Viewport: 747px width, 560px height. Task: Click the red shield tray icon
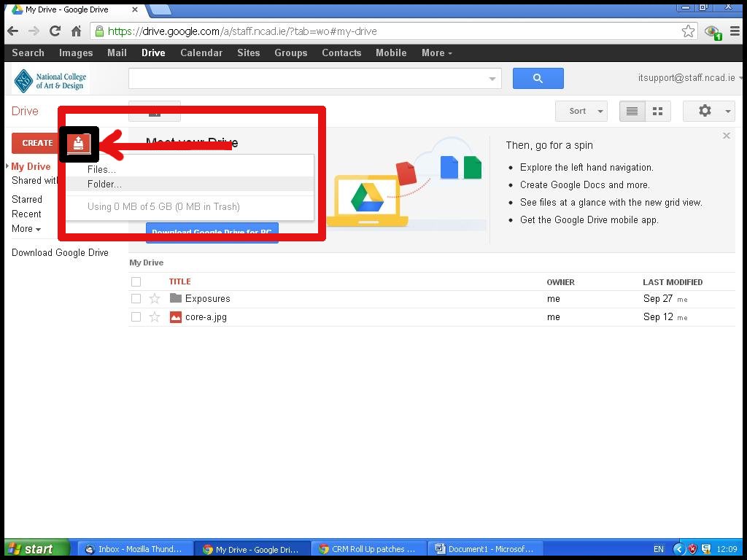pos(693,549)
